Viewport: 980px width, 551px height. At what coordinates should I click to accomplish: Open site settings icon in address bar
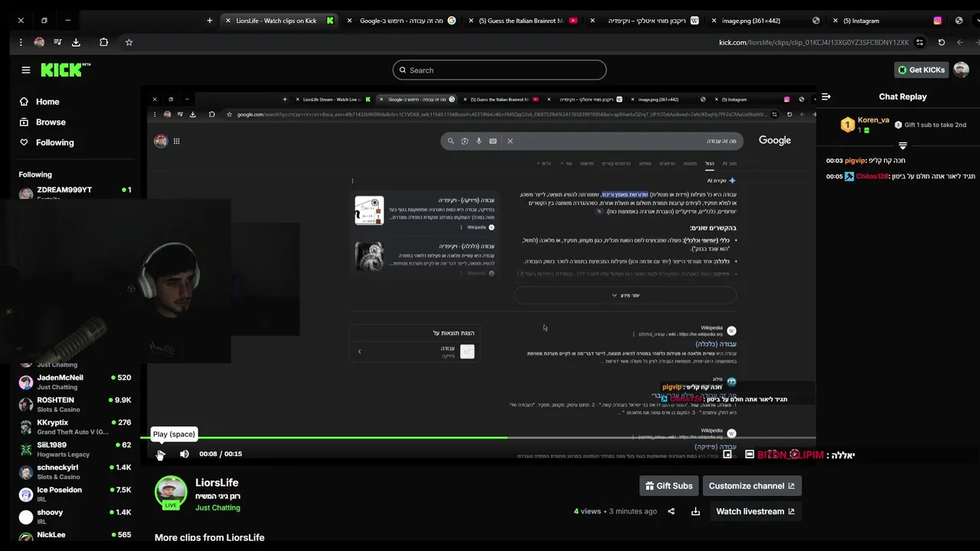tap(920, 42)
